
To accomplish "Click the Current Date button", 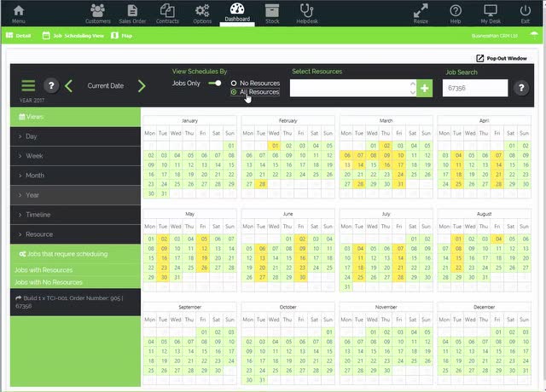I will point(106,86).
